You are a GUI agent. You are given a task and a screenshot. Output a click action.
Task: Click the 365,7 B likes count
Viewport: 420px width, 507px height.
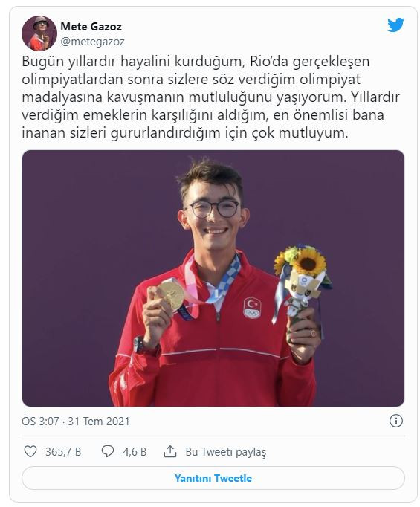point(63,451)
